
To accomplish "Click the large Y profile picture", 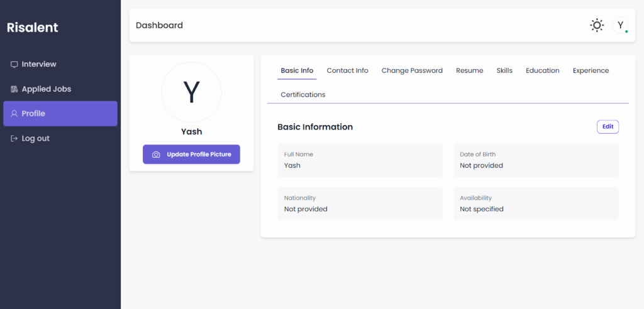I will coord(191,92).
